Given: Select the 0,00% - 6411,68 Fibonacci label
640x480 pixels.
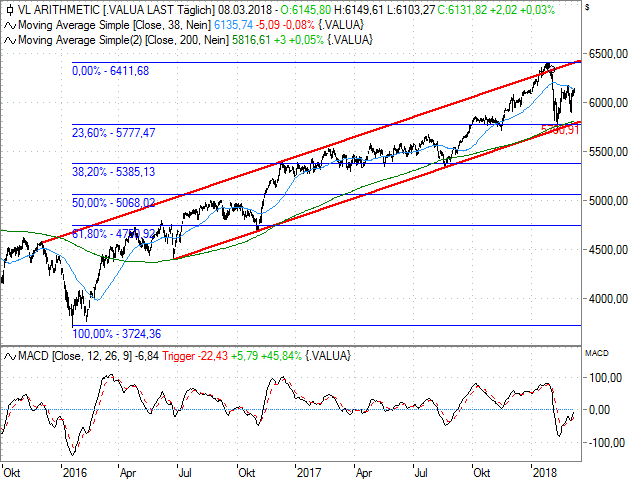Looking at the screenshot, I should 111,71.
